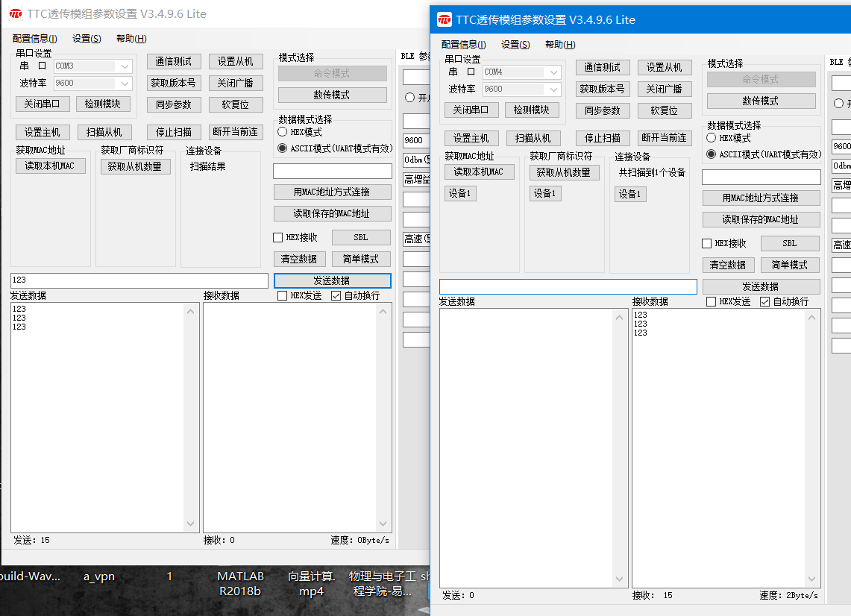
Task: Disable 自动换行 in the COM4 window
Action: click(x=764, y=301)
